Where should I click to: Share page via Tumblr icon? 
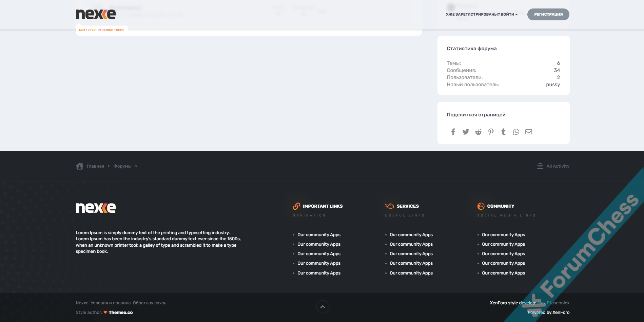click(x=503, y=132)
